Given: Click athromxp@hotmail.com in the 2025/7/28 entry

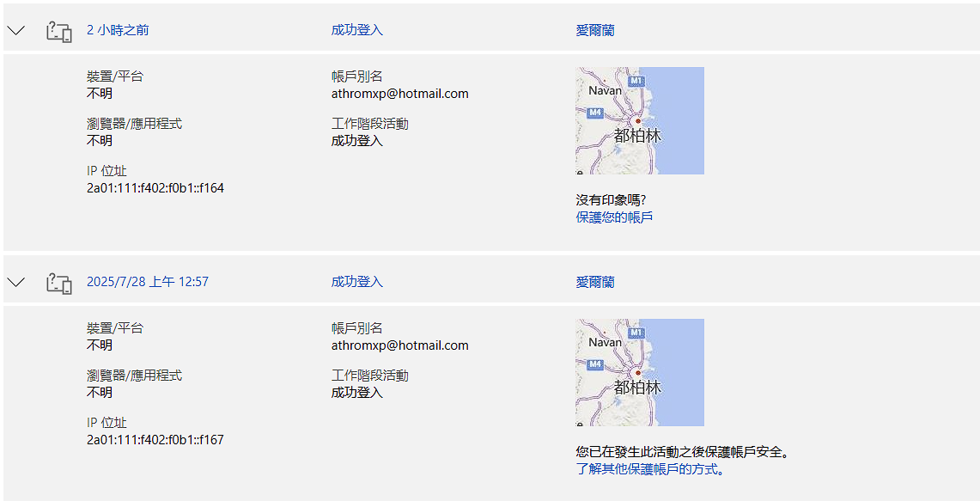Looking at the screenshot, I should (x=400, y=345).
